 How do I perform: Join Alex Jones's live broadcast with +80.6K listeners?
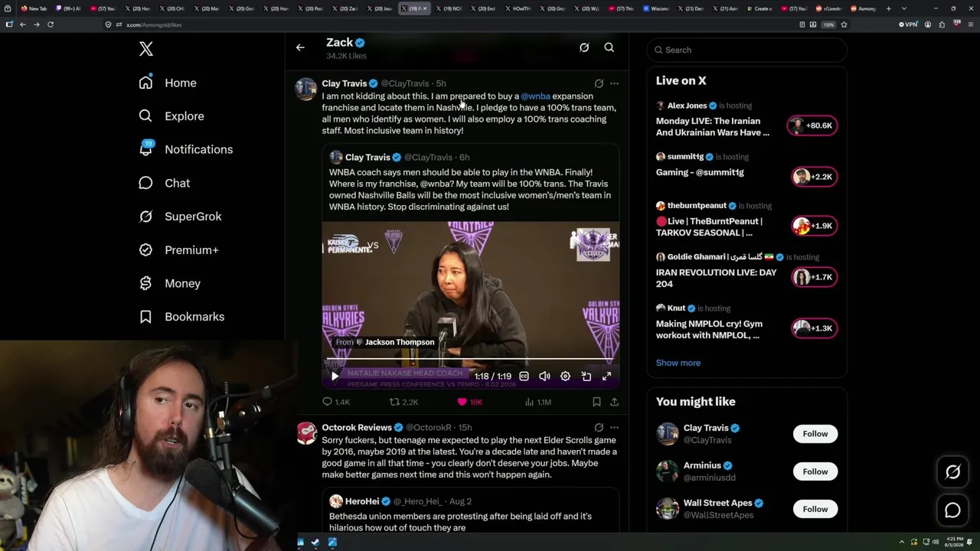(x=812, y=126)
